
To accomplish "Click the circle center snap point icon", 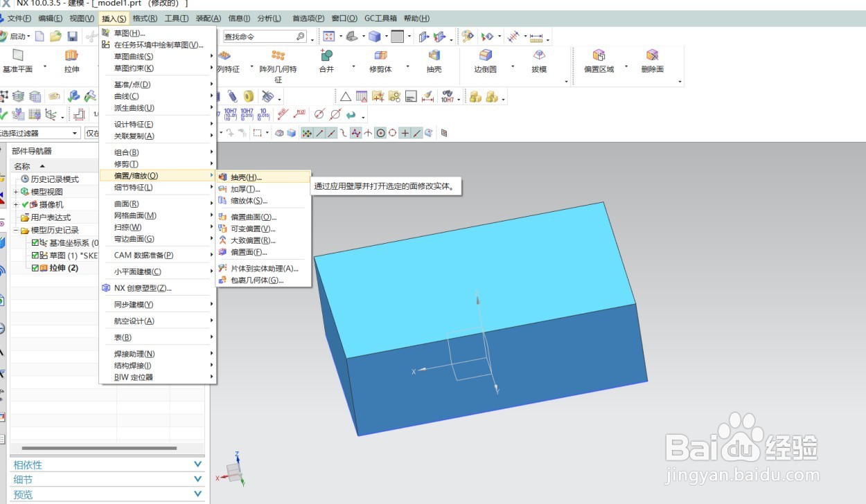I will pyautogui.click(x=380, y=133).
